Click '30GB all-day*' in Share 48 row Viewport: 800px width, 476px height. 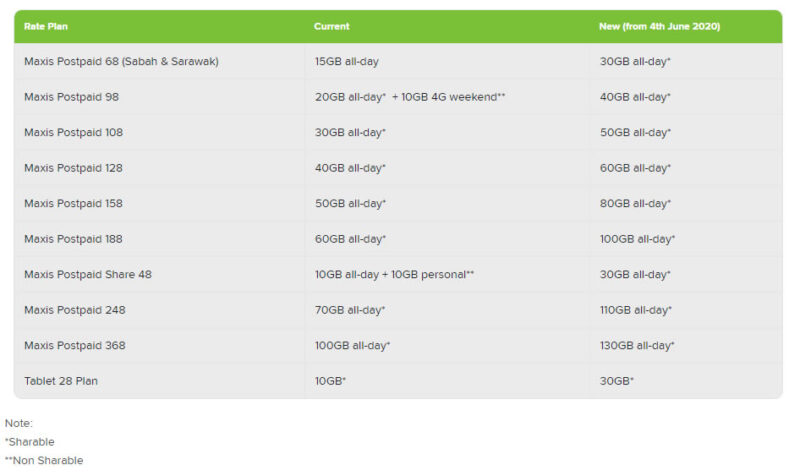(x=635, y=274)
